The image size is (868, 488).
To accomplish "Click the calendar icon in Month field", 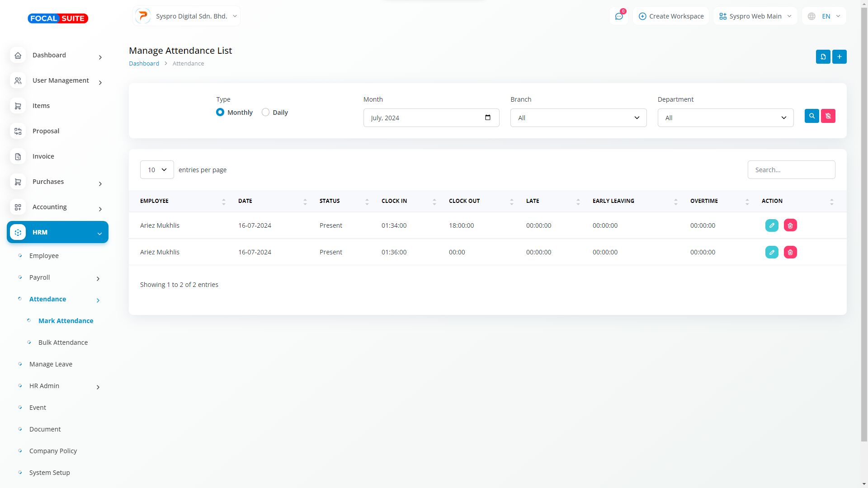I will (x=487, y=117).
